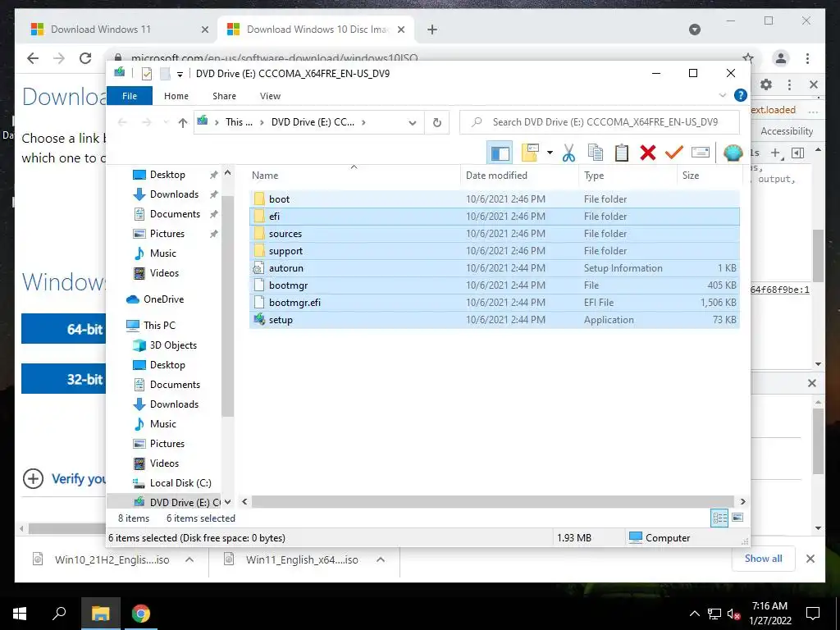840x630 pixels.
Task: Click Chrome bookmark star icon
Action: tap(748, 58)
